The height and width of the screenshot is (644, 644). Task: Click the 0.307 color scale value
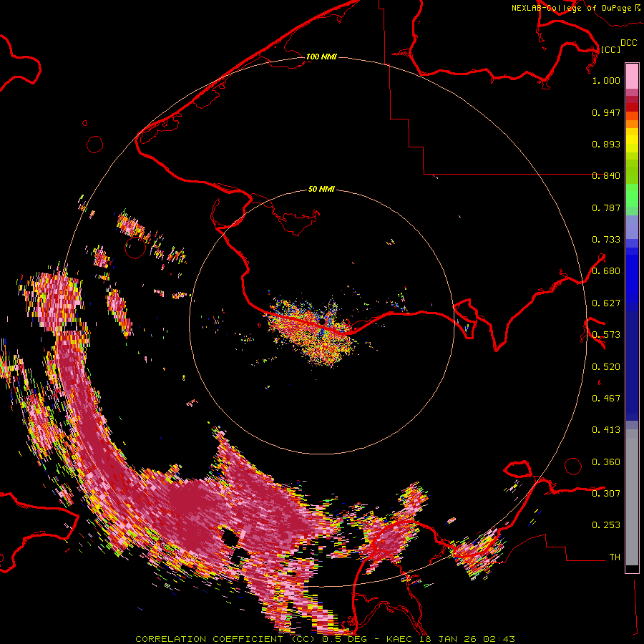(606, 494)
